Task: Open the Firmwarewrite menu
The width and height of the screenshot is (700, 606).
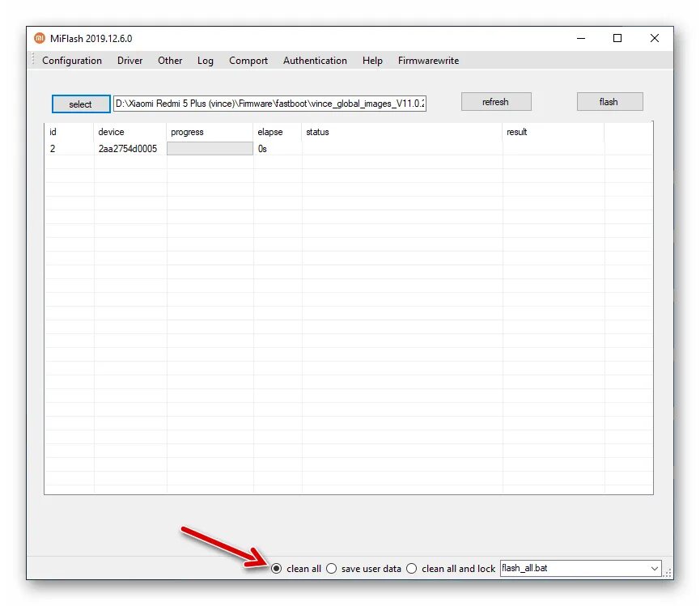Action: (x=428, y=61)
